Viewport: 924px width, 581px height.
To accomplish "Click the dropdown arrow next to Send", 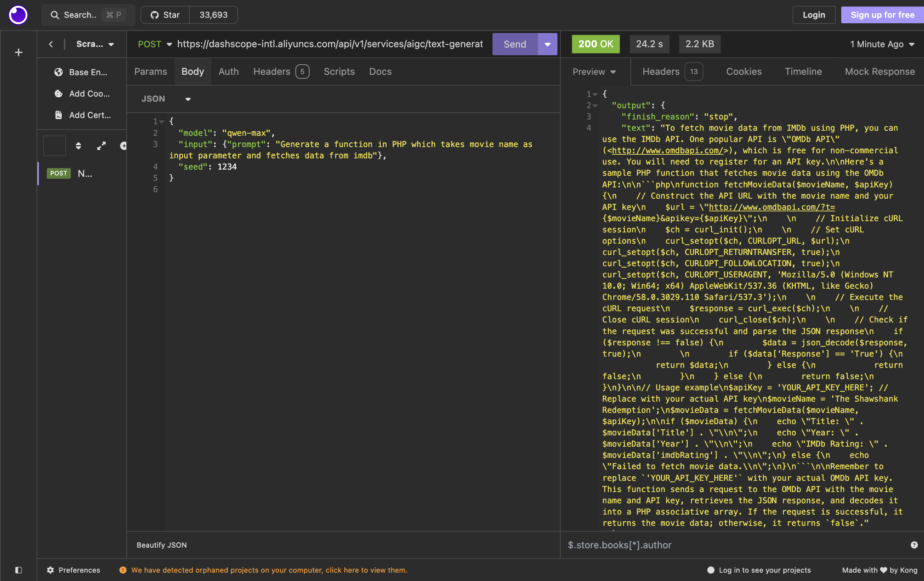I will [548, 44].
